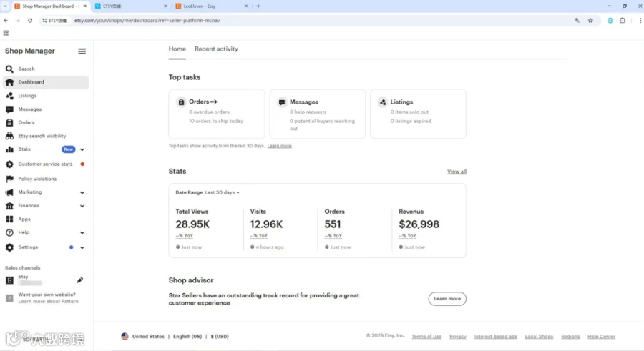Click the Etsy 'E' channel icon
The height and width of the screenshot is (351, 644).
(9, 280)
